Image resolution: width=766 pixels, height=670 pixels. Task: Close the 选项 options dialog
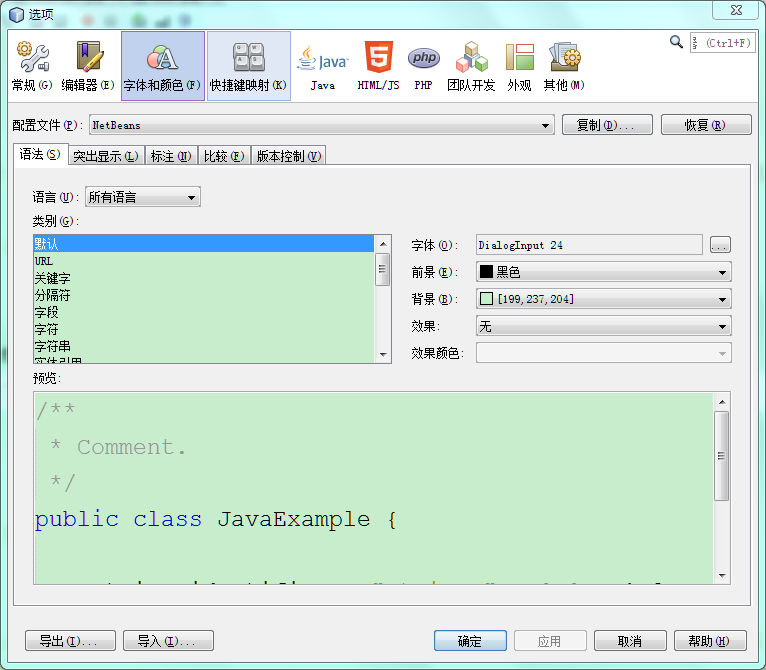pos(736,10)
